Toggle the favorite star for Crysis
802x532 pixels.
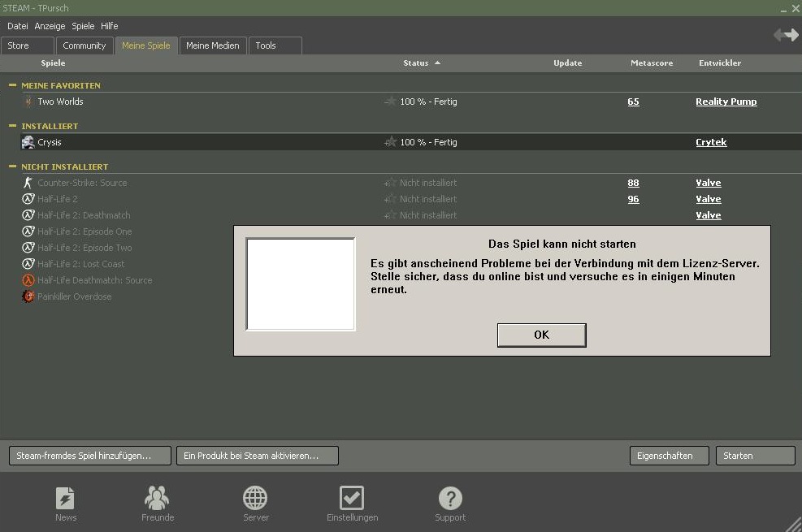pyautogui.click(x=390, y=141)
